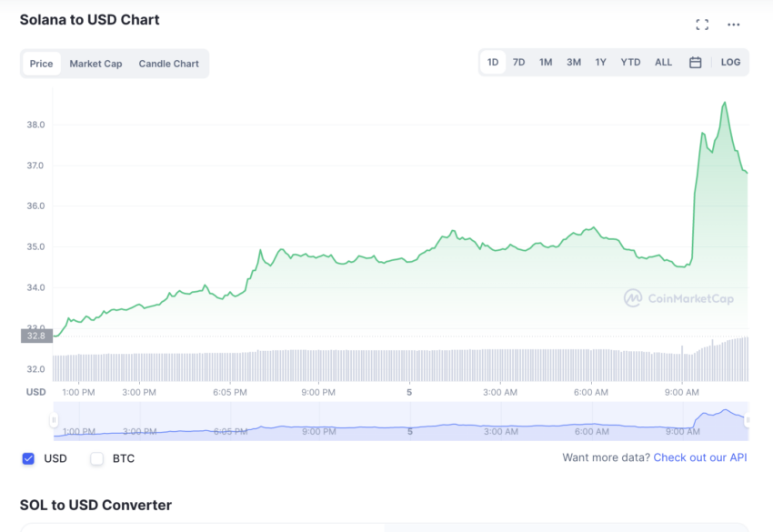Switch to the 7D time range
This screenshot has width=773, height=532.
(518, 62)
